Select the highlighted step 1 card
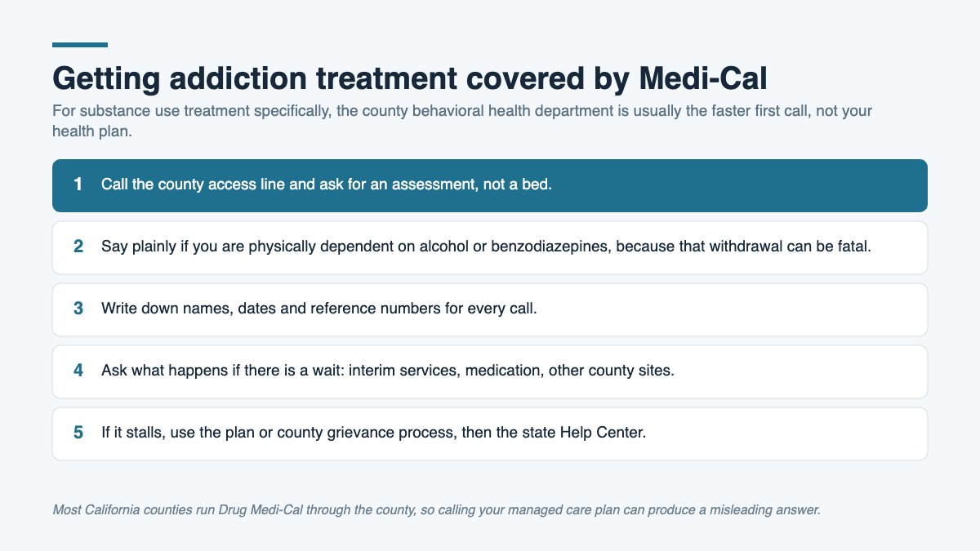 [490, 185]
